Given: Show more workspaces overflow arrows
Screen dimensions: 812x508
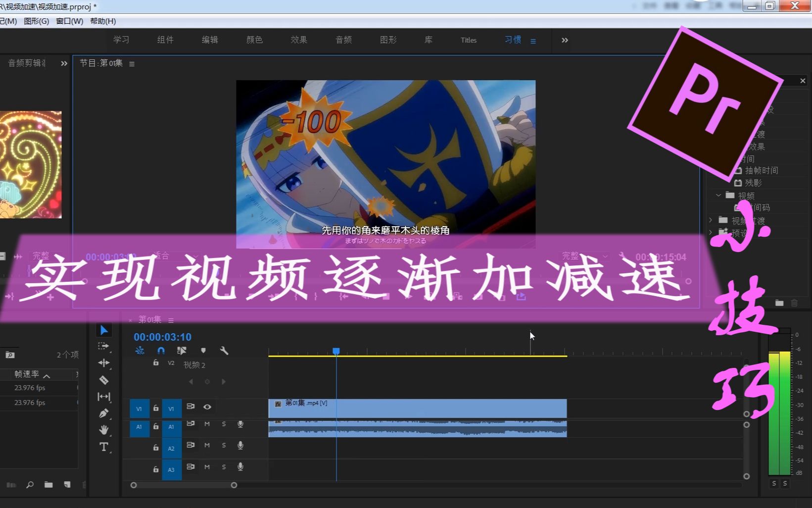Looking at the screenshot, I should point(565,40).
